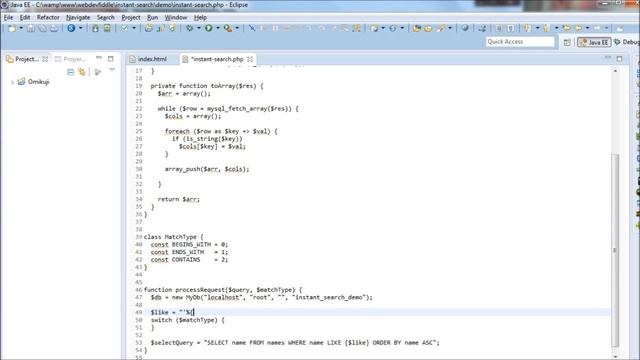Open the Window menu
The image size is (640, 360).
[x=176, y=18]
